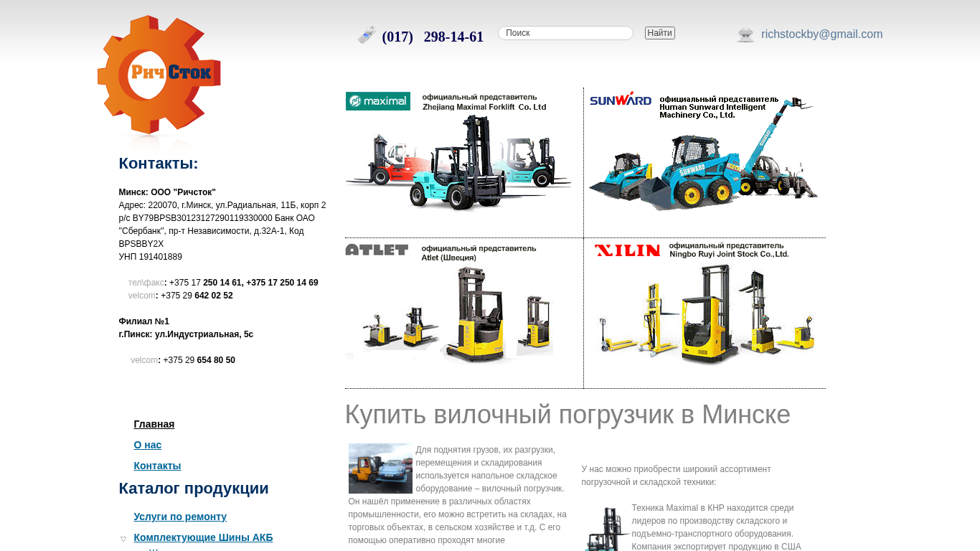The image size is (980, 551).
Task: Click the mobile phone icon beside phone number
Action: 367,34
